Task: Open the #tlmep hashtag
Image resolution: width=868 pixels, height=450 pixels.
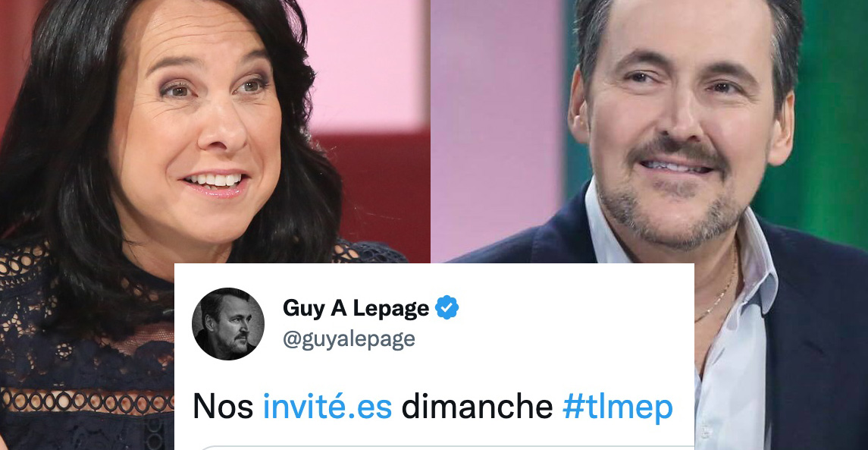Action: point(617,407)
